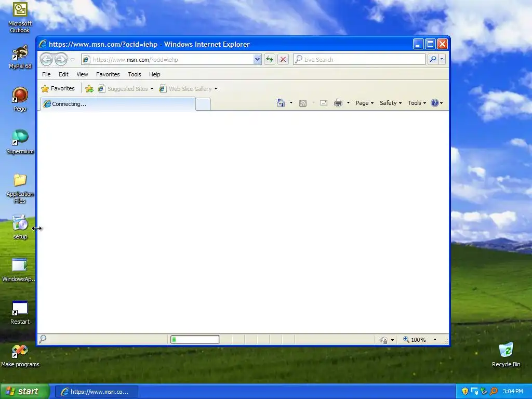The image size is (532, 399).
Task: Click the Home icon in command bar
Action: [x=281, y=103]
